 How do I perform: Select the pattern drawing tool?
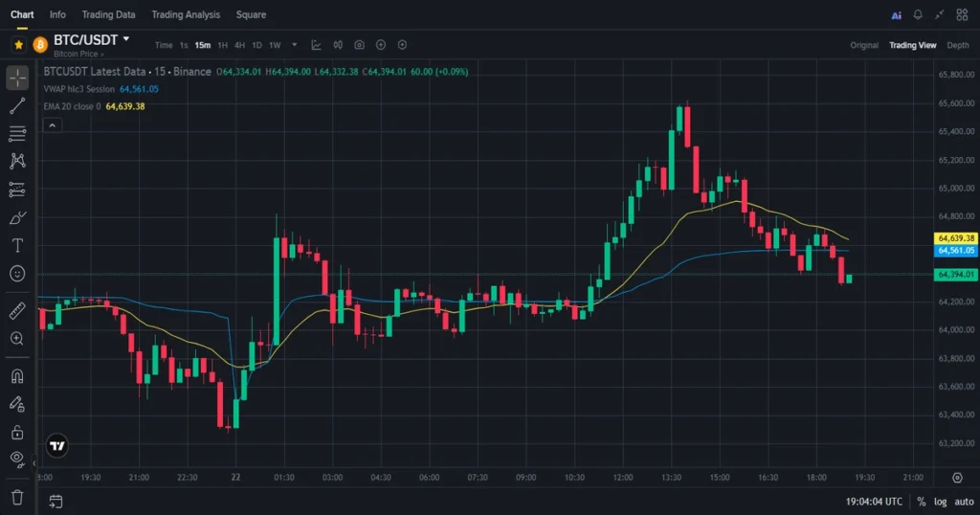pyautogui.click(x=17, y=161)
